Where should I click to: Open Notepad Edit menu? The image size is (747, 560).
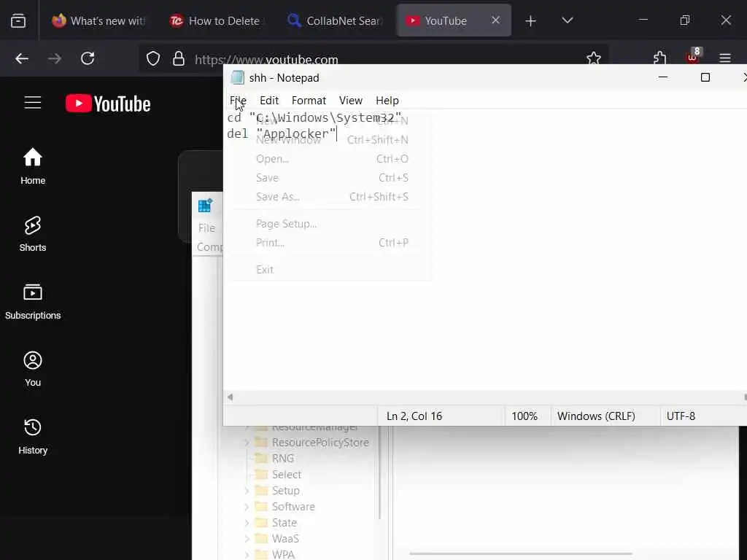269,101
